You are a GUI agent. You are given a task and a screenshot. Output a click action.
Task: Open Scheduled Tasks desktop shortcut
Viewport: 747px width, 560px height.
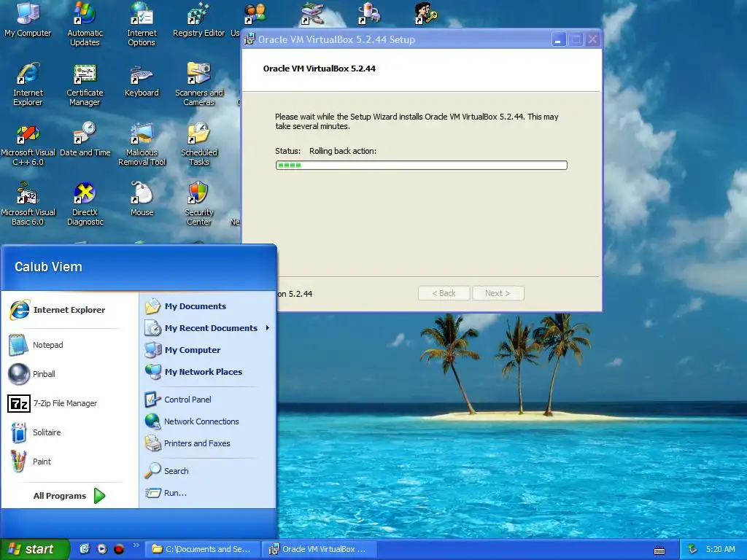(x=198, y=144)
